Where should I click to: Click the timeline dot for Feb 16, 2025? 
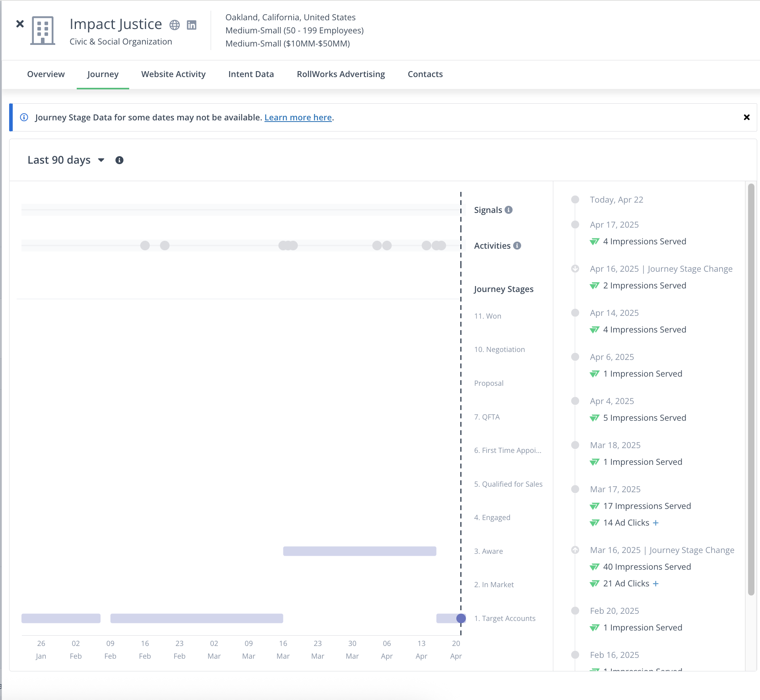click(x=575, y=655)
